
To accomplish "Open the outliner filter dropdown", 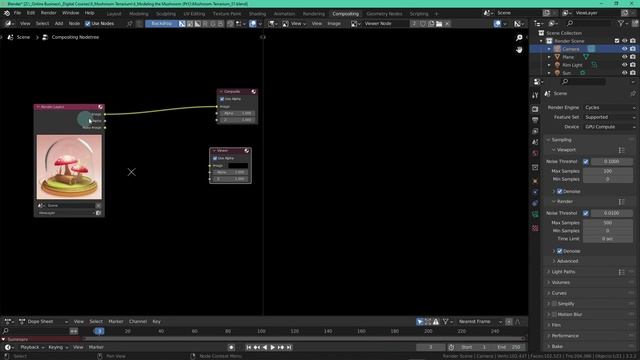I will point(622,24).
